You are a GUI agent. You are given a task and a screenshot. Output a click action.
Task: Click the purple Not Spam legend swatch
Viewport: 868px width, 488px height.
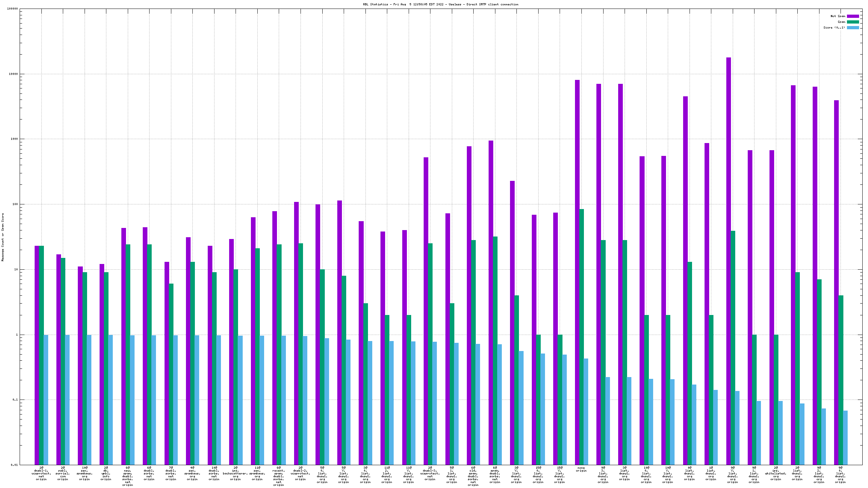(x=853, y=16)
